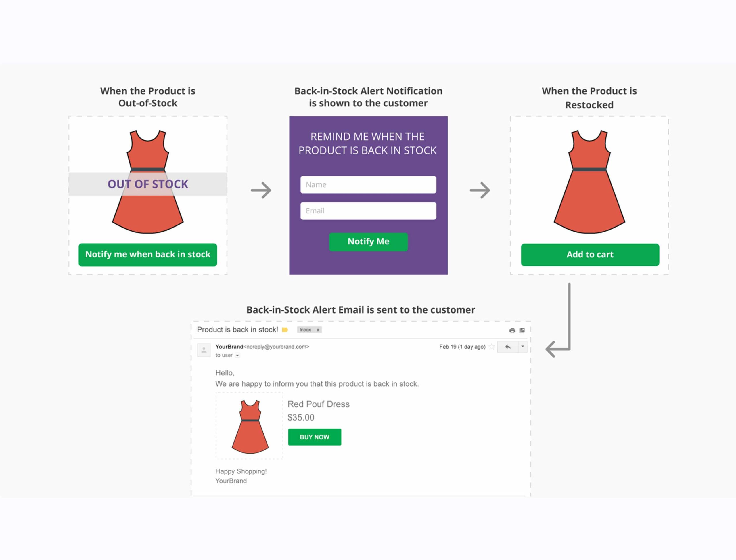This screenshot has width=736, height=560.
Task: Click the restocked red dress image
Action: click(589, 182)
